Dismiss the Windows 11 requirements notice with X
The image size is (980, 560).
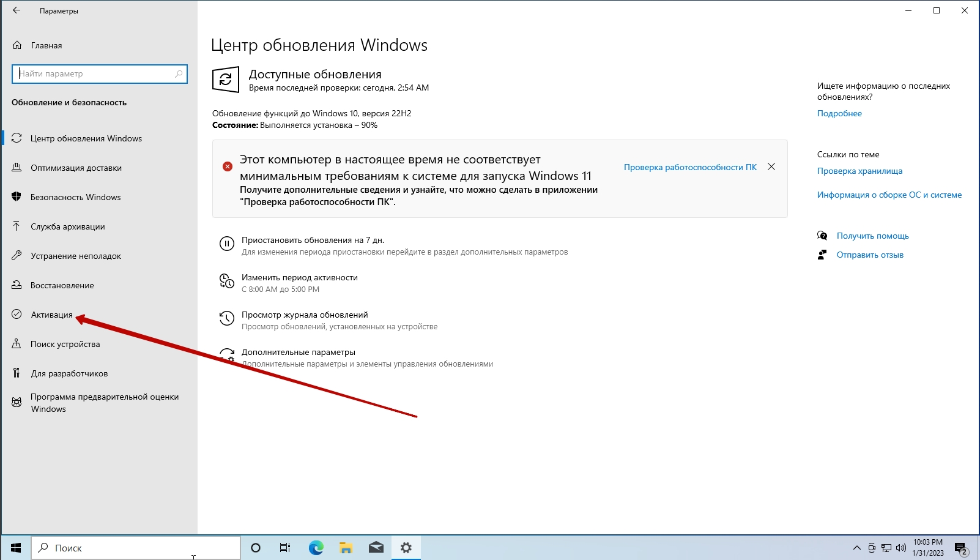click(771, 166)
